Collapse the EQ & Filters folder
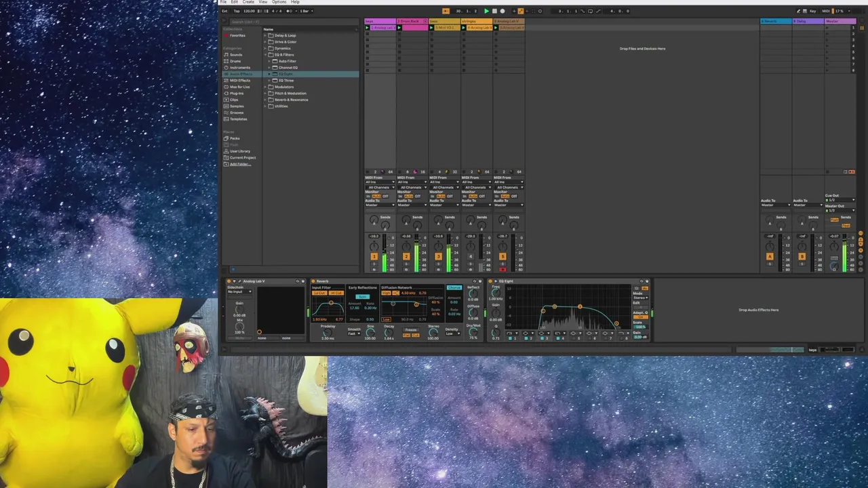 (265, 55)
